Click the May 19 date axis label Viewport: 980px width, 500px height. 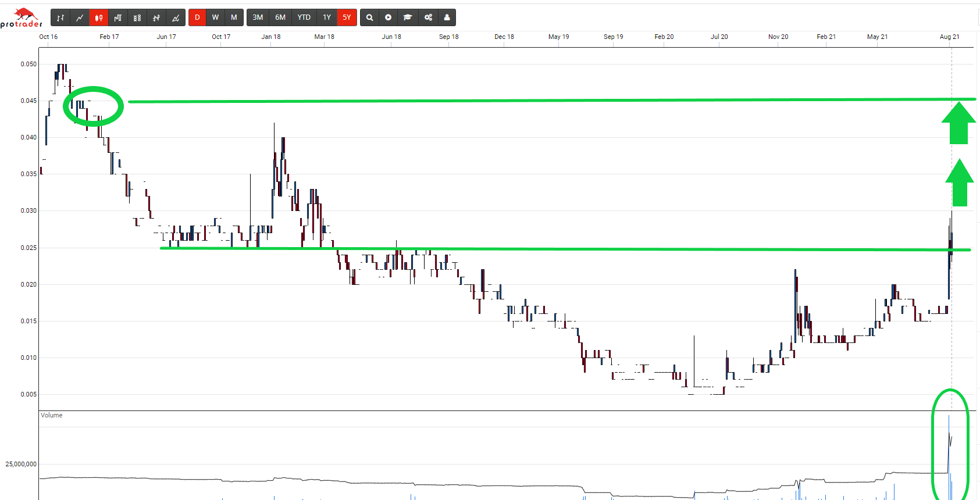point(559,37)
